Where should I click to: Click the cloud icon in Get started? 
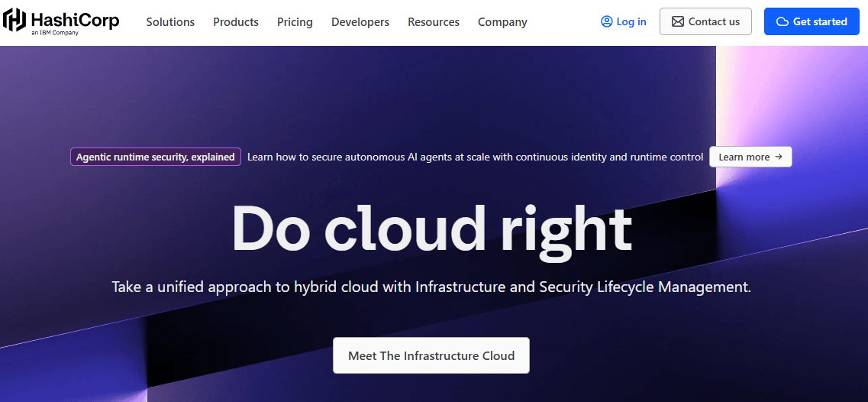782,21
